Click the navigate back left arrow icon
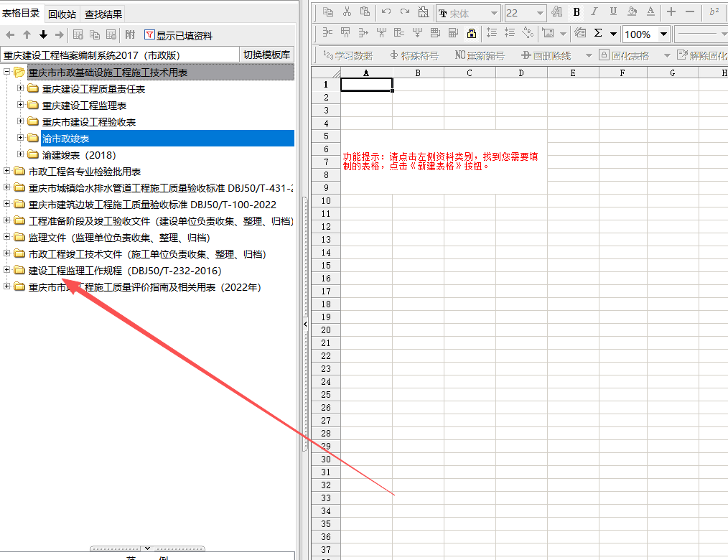 click(10, 35)
